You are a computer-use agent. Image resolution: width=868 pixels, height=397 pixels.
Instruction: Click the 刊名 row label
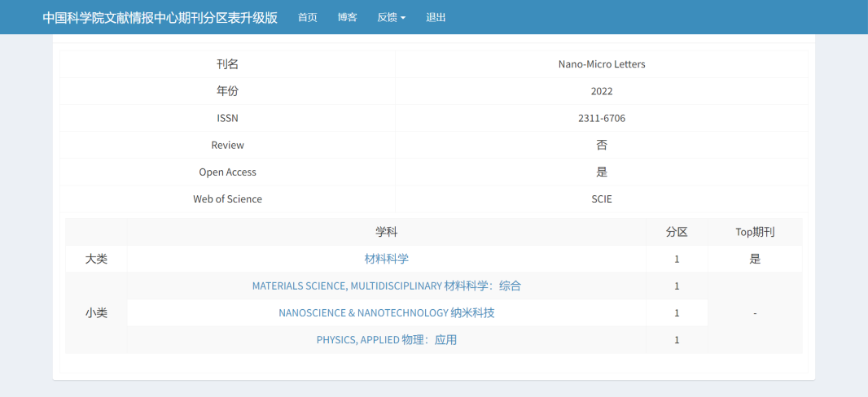(227, 64)
